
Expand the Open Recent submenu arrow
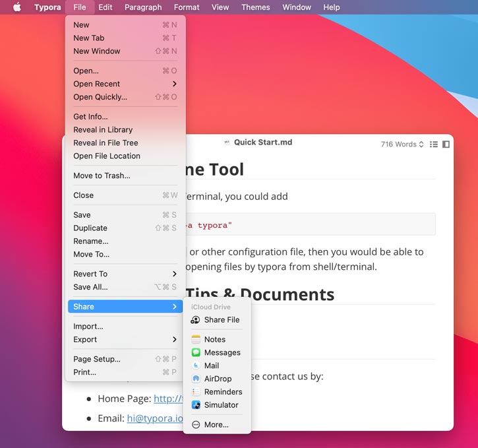tap(174, 84)
